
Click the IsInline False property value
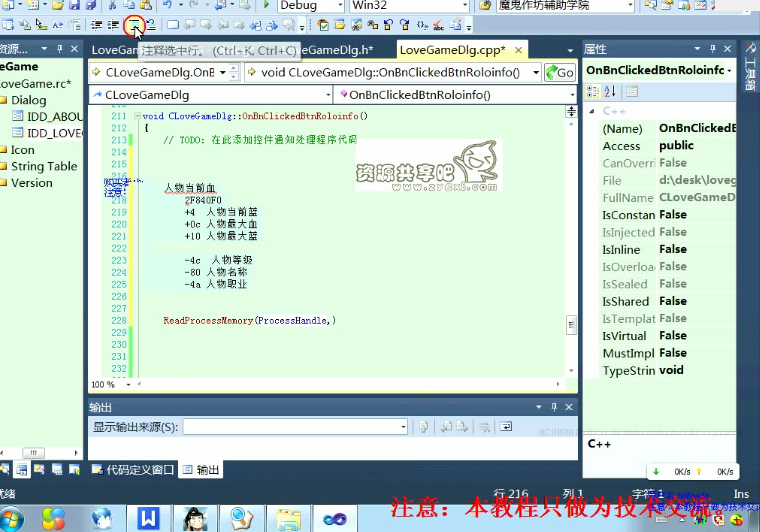click(673, 249)
